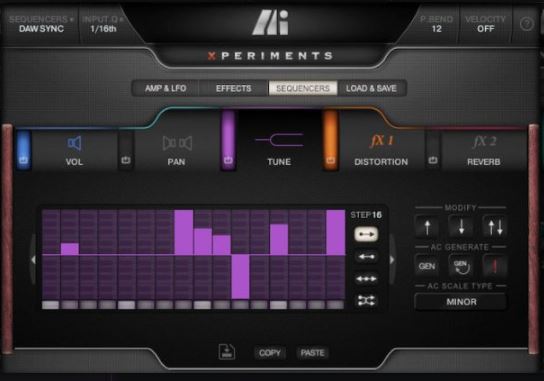544x381 pixels.
Task: Click the PASTE button
Action: pyautogui.click(x=312, y=353)
